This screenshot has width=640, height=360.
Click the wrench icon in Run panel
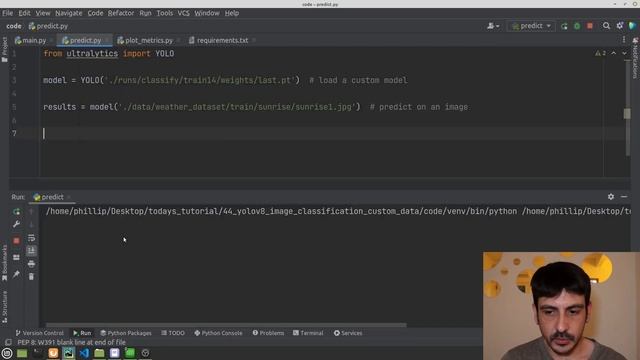coord(16,224)
